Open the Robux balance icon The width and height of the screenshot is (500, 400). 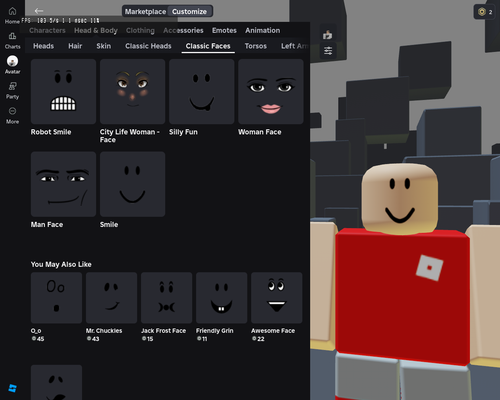coord(482,12)
